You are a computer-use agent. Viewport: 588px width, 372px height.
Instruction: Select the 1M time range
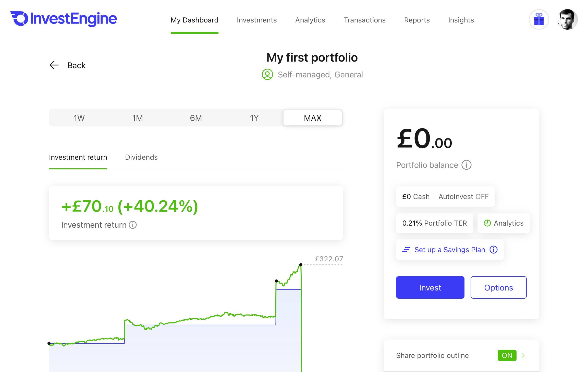point(138,118)
